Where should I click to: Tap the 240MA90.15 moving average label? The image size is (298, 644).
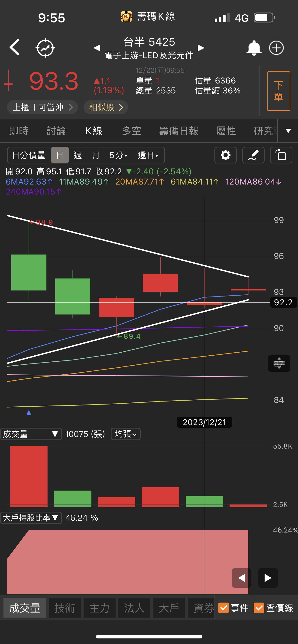[34, 192]
